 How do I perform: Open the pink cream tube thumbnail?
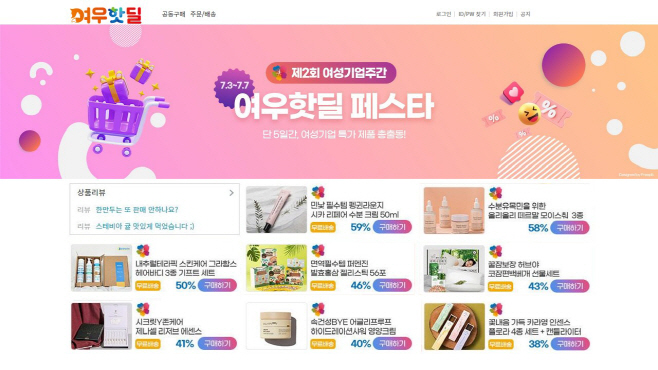[276, 210]
